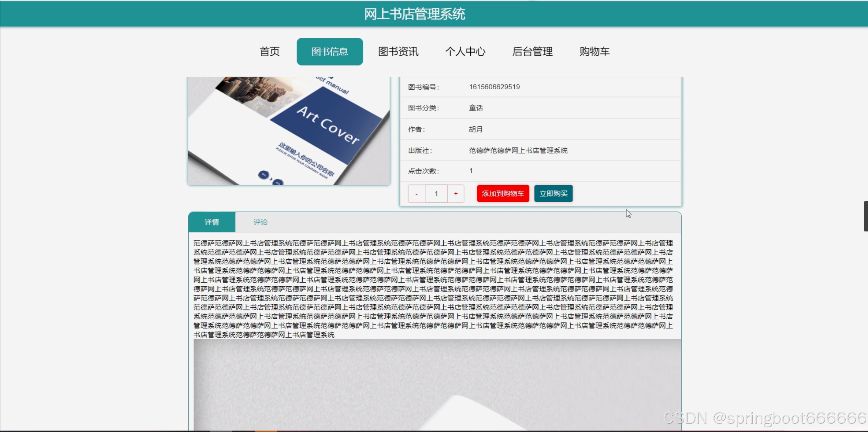Go to 图书资讯 page

398,52
